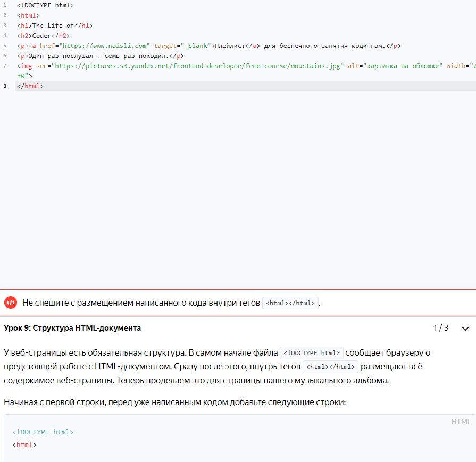The width and height of the screenshot is (476, 462).
Task: Click paragraph 'Один раз послушал' on line 6
Action: click(x=101, y=56)
